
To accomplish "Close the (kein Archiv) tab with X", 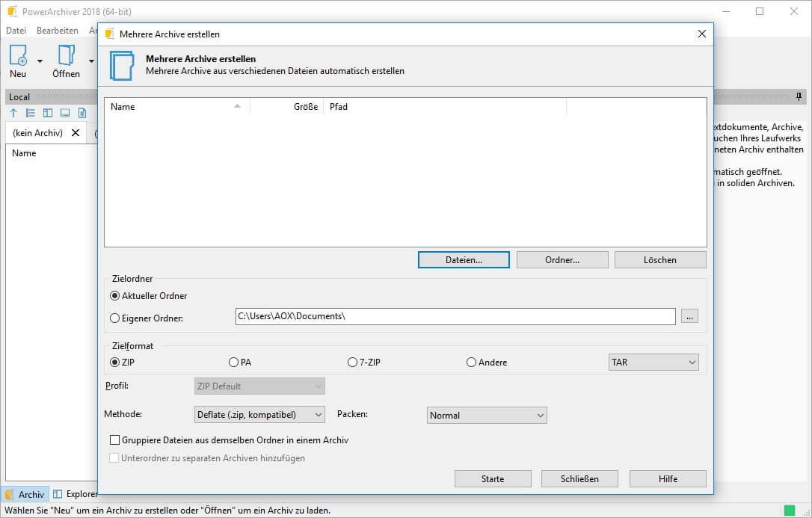I will coord(76,133).
